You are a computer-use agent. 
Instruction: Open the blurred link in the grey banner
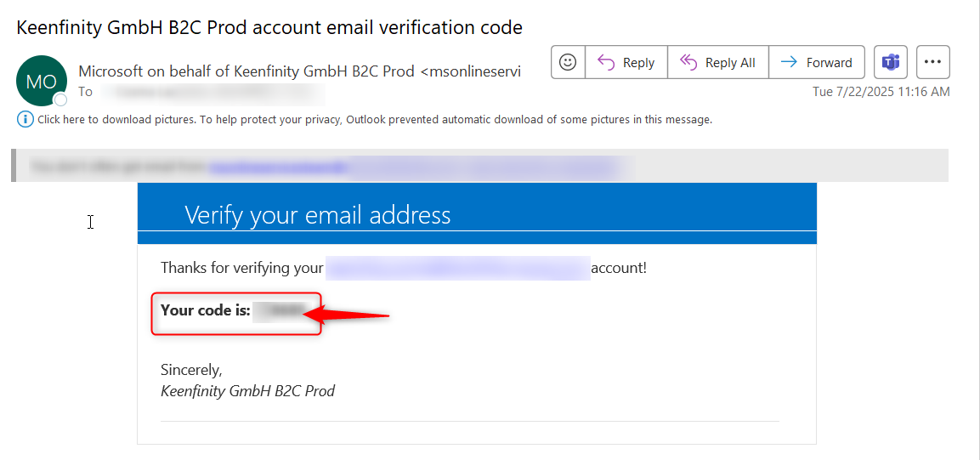pyautogui.click(x=279, y=167)
